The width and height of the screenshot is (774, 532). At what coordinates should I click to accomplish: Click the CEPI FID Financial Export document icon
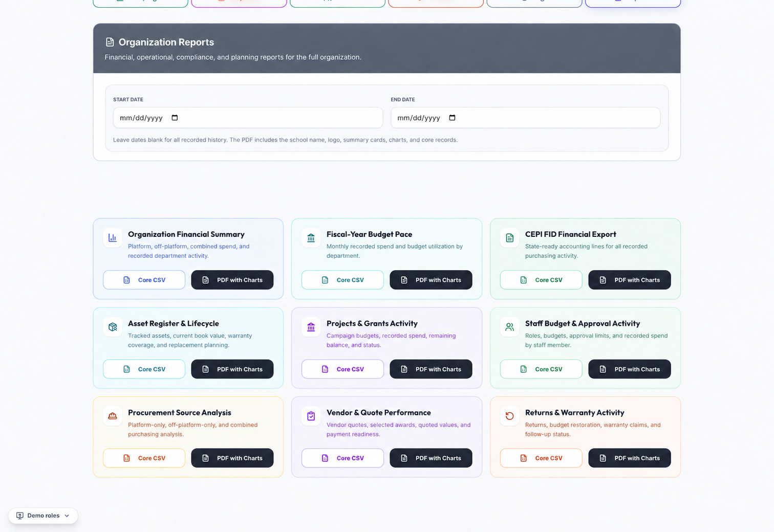[x=510, y=238]
